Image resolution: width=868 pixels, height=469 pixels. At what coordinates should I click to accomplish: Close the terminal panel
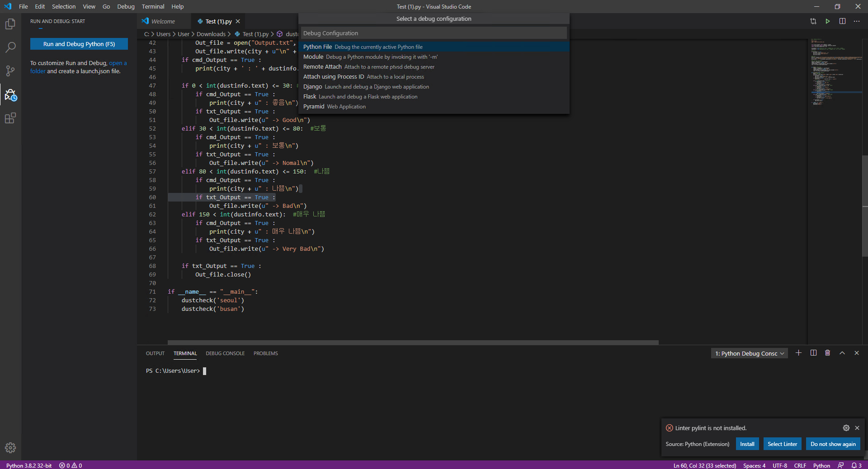(857, 353)
